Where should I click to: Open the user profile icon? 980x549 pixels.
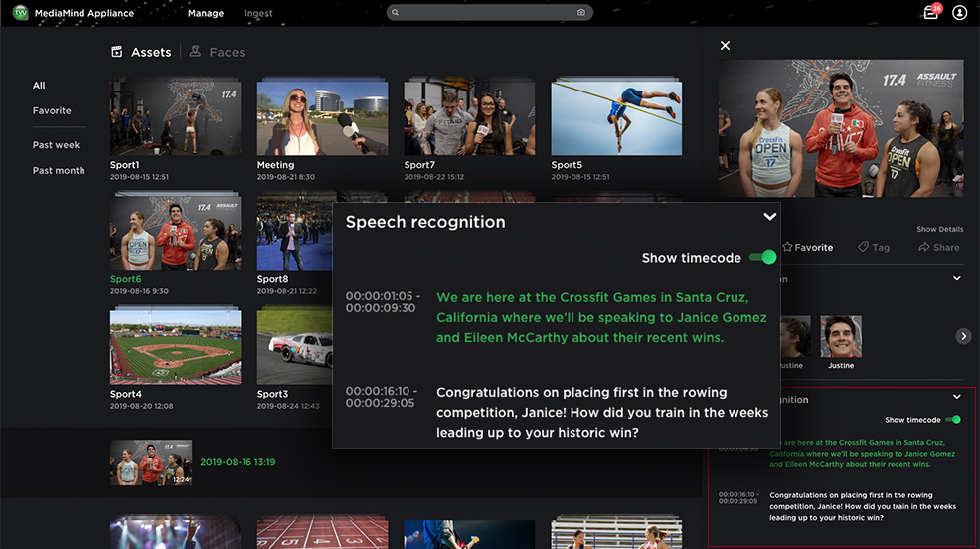959,13
